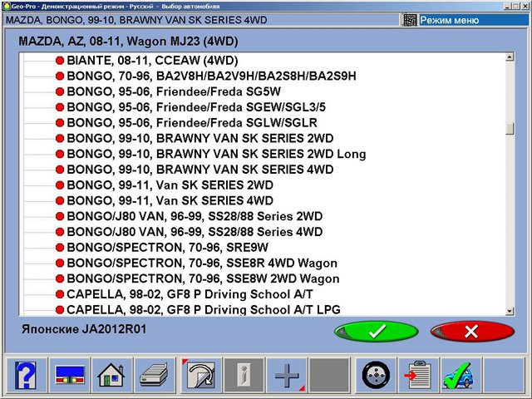The image size is (532, 399).
Task: Click red dot beside Van SK SERIES 2WD
Action: (x=60, y=185)
